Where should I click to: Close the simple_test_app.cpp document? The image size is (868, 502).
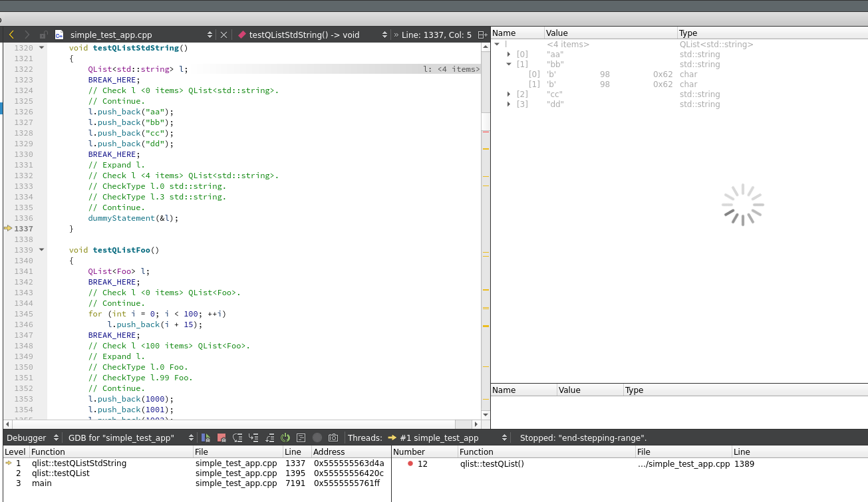coord(223,35)
